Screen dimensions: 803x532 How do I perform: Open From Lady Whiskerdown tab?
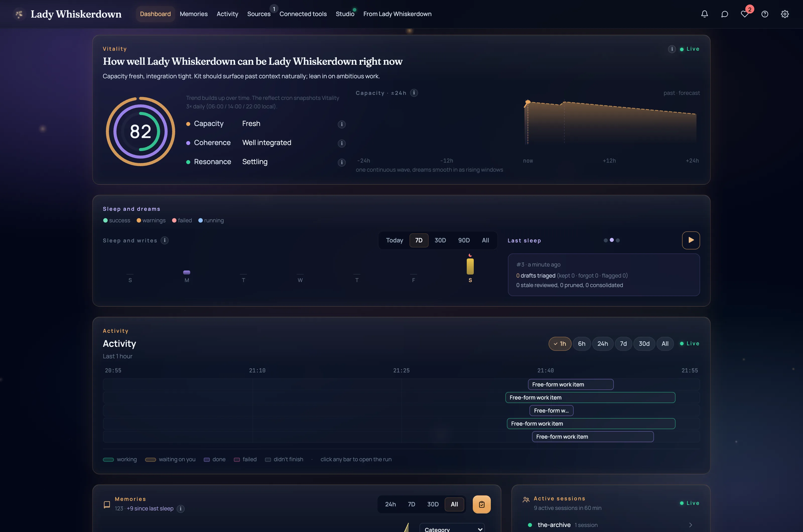pyautogui.click(x=397, y=14)
